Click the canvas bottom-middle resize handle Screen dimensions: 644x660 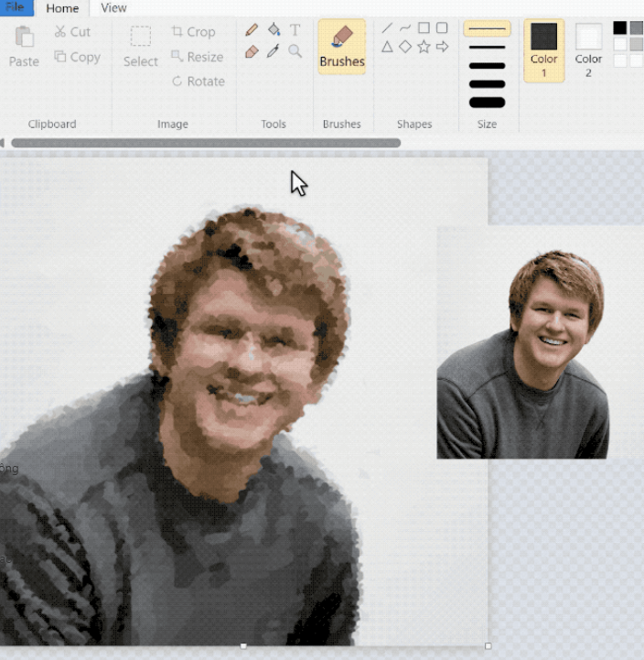point(243,645)
